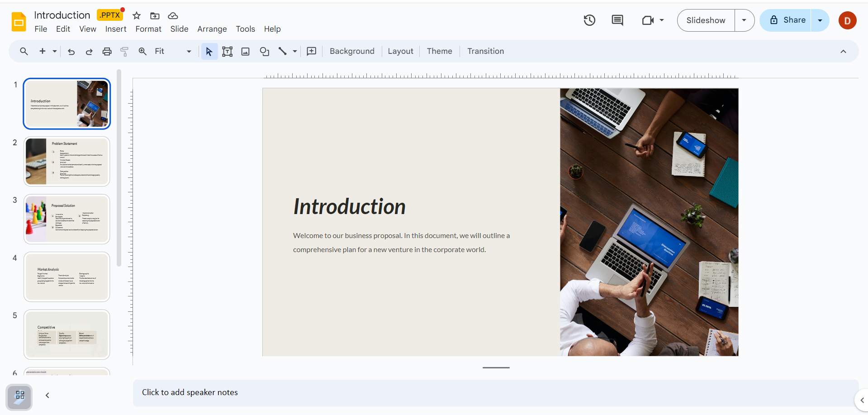Expand Slideshow options dropdown arrow

pos(744,20)
